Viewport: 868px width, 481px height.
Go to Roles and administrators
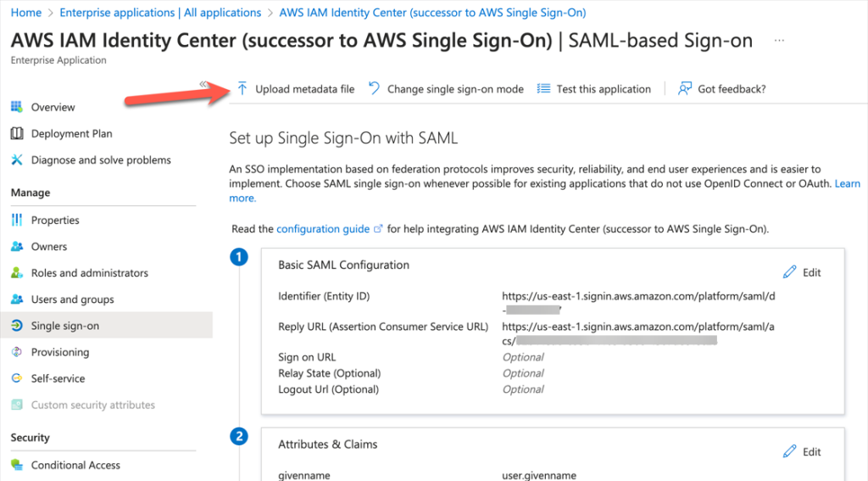click(89, 273)
